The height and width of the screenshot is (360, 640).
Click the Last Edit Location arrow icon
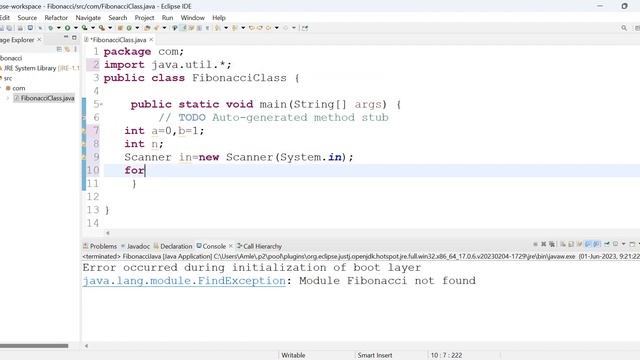coord(251,28)
